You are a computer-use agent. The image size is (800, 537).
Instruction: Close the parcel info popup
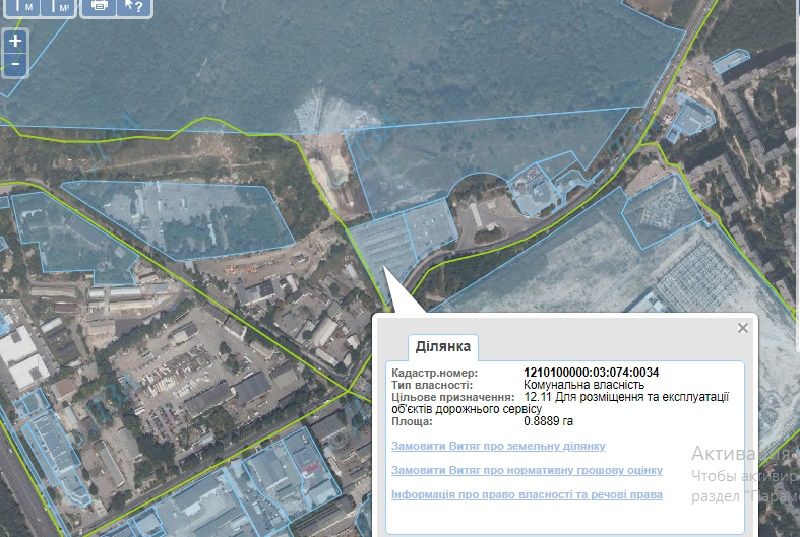743,328
